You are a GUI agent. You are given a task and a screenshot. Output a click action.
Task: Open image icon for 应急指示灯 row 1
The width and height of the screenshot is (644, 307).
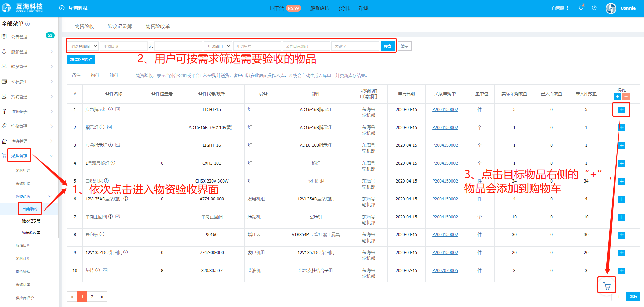coord(118,109)
